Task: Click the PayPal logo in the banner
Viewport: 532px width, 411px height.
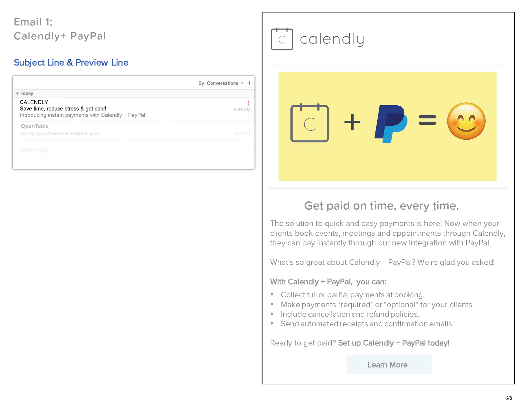Action: click(x=391, y=123)
